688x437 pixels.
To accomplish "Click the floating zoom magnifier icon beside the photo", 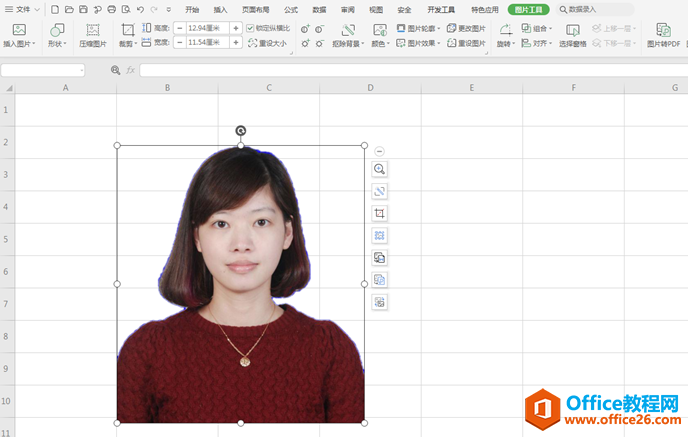I will (x=379, y=169).
